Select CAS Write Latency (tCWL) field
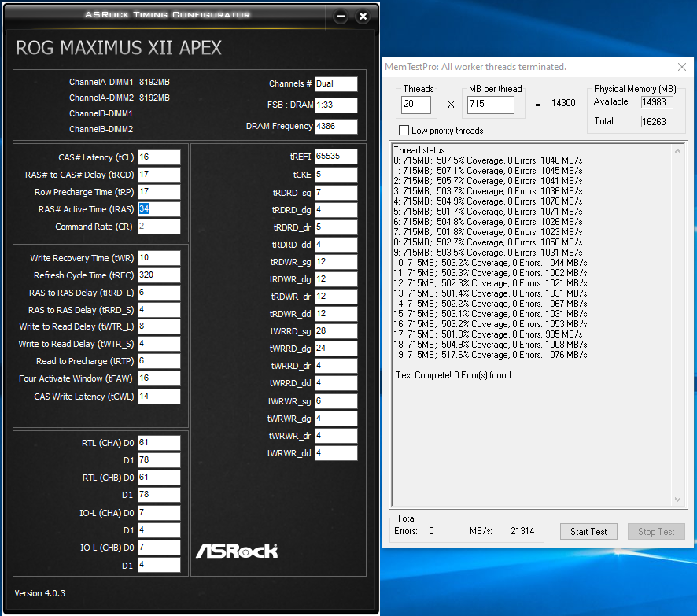Screen dimensions: 697x616 click(x=159, y=397)
